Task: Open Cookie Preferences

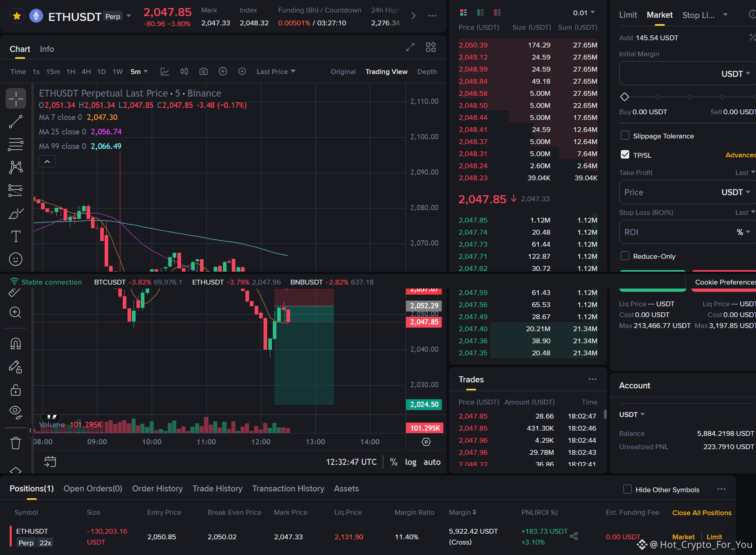Action: (725, 282)
